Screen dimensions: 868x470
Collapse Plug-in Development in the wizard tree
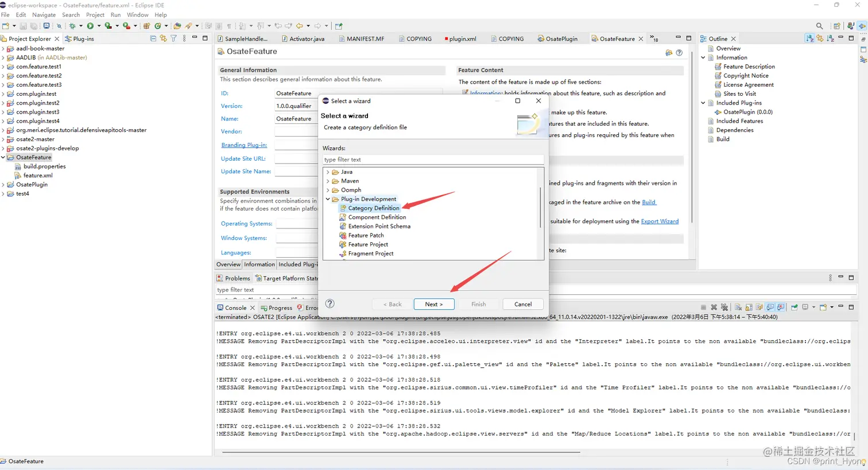[328, 199]
